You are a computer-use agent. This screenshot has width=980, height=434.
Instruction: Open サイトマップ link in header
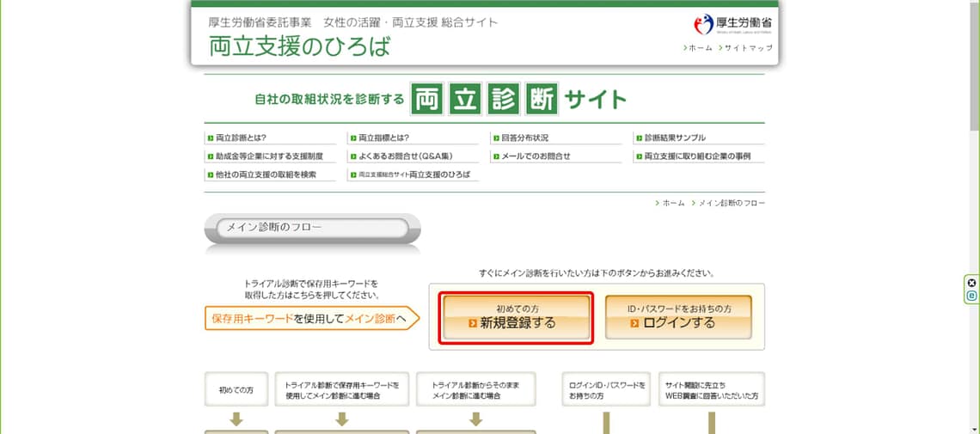tap(748, 48)
